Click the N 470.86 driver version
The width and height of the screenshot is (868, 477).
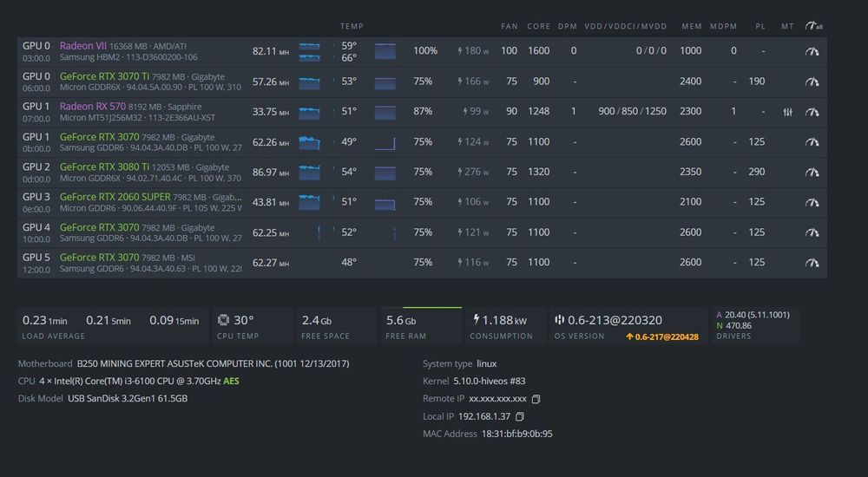734,325
